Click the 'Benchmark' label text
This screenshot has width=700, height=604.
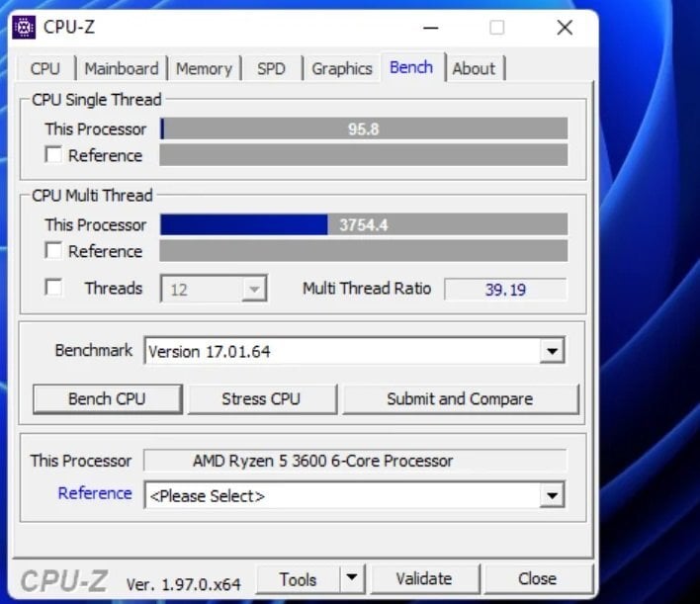pos(94,350)
